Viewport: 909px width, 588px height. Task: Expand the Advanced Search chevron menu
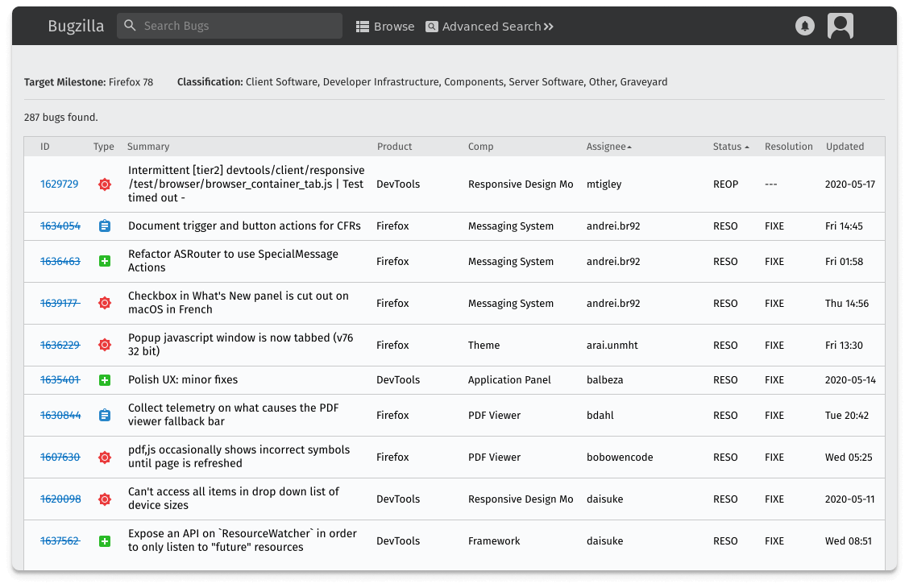pos(549,27)
